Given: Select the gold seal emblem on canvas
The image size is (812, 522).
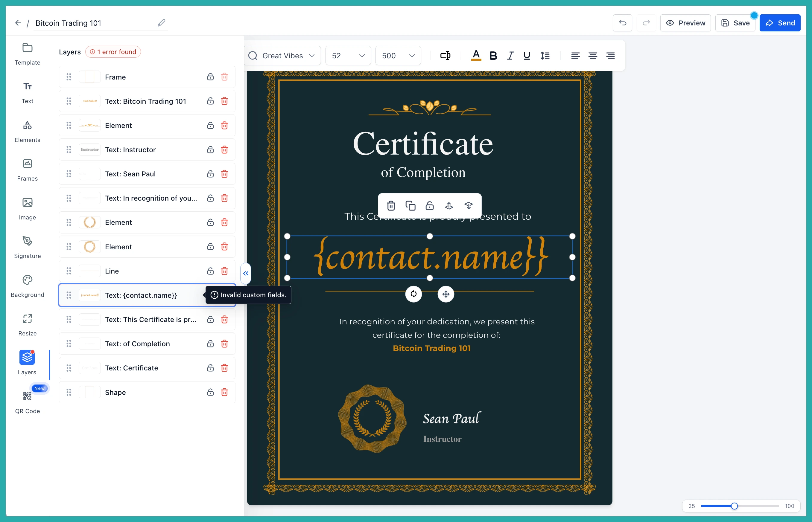Looking at the screenshot, I should click(372, 419).
